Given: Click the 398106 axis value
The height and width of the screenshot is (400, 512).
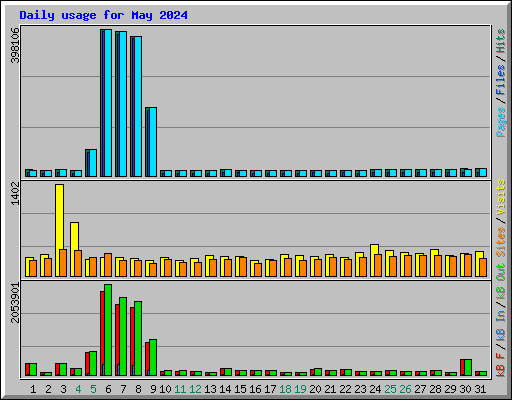Looking at the screenshot, I should tap(15, 45).
